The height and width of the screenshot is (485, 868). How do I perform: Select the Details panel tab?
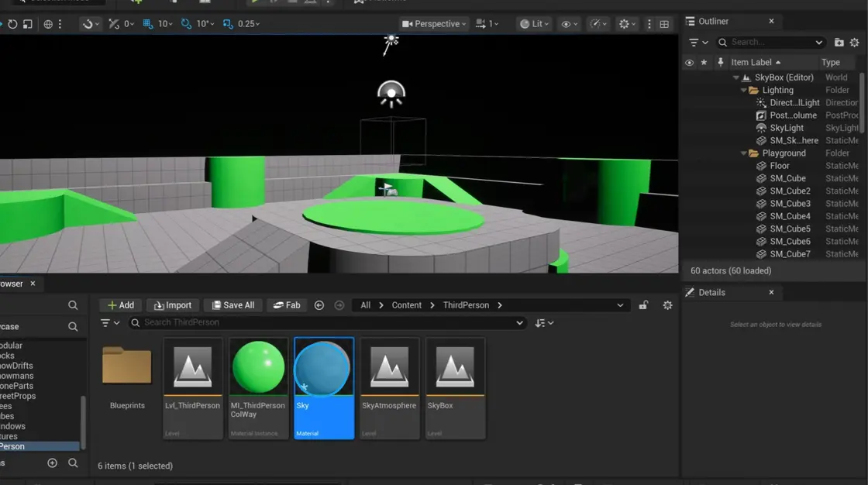[x=711, y=292]
